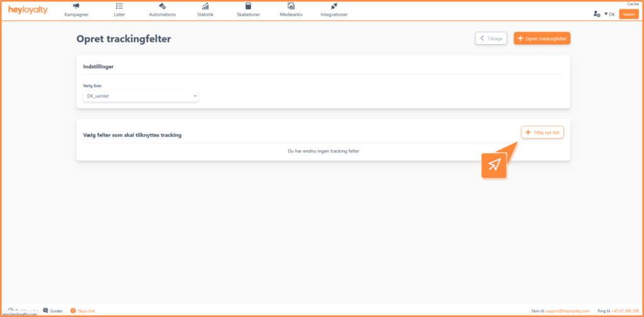
Task: Click the Automations gears icon
Action: pos(162,7)
